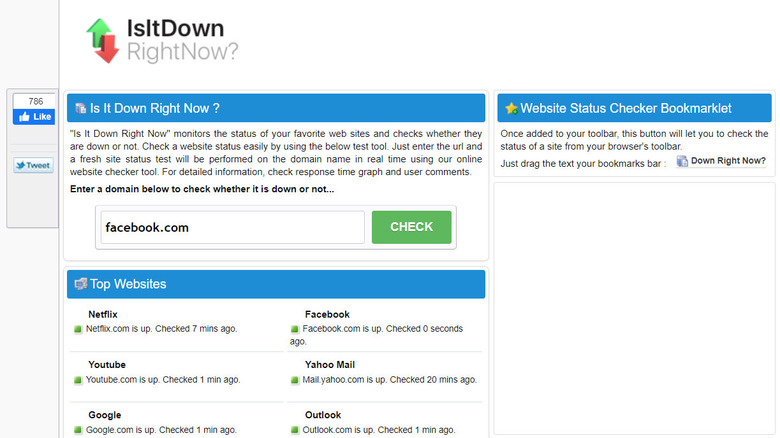Click the icon in Is It Down Right Now header
Image resolution: width=780 pixels, height=438 pixels.
80,108
